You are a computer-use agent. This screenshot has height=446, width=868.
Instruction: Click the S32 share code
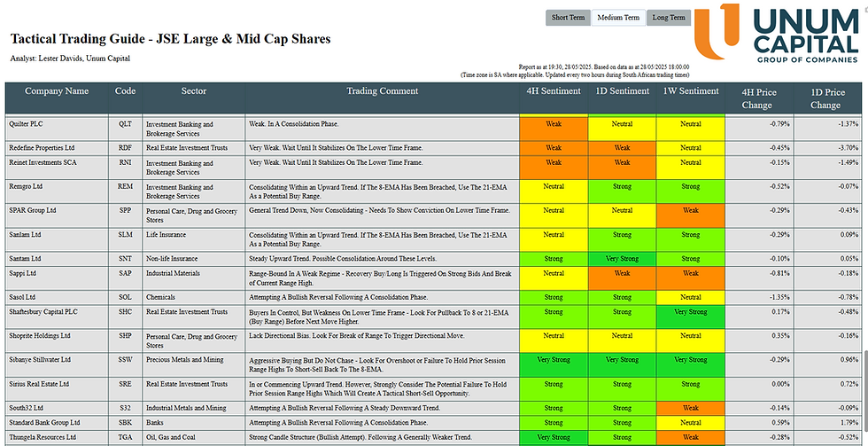tap(125, 409)
